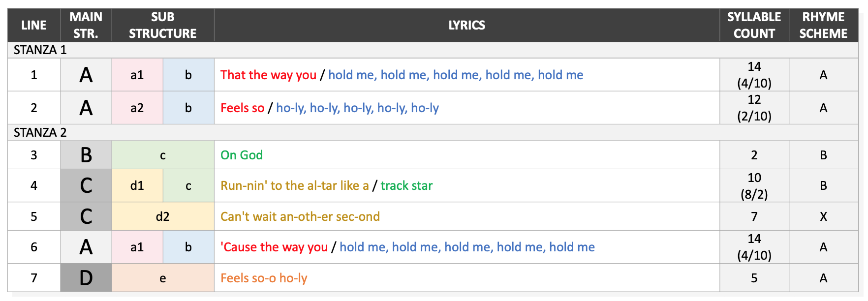
Task: Click the orange e cell in line 7
Action: (163, 278)
